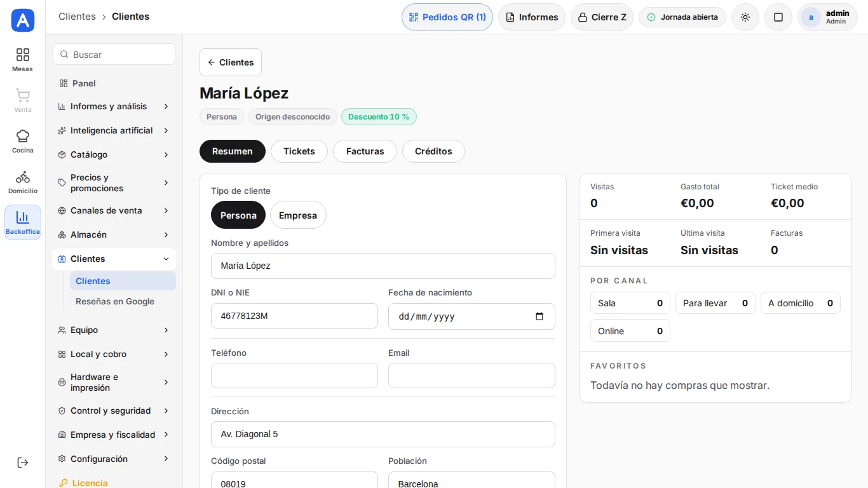
Task: Switch to the Tickets tab
Action: point(299,151)
